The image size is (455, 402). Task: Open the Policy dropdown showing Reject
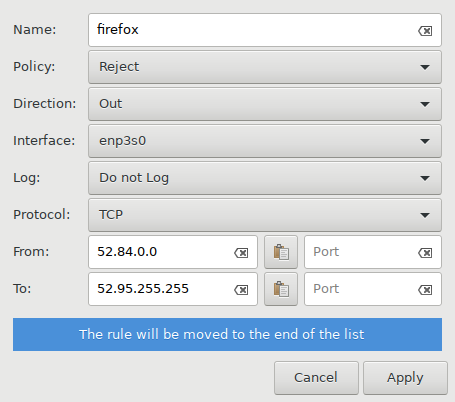pyautogui.click(x=265, y=67)
